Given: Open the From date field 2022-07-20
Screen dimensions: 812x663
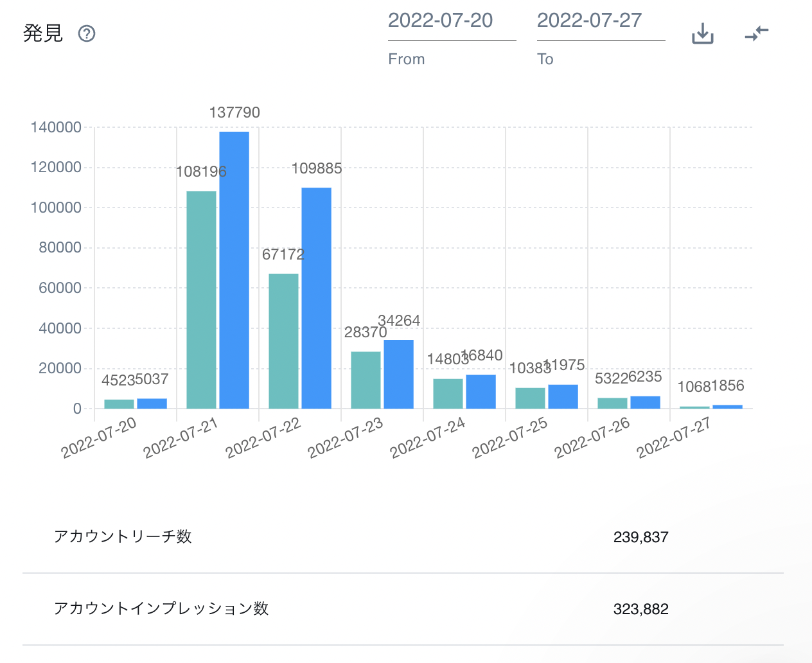Looking at the screenshot, I should point(452,21).
